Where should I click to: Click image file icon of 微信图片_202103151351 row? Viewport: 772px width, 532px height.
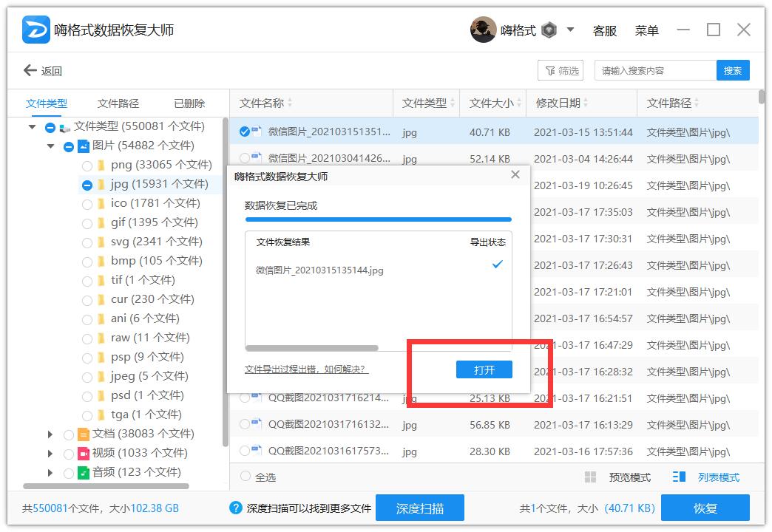257,131
